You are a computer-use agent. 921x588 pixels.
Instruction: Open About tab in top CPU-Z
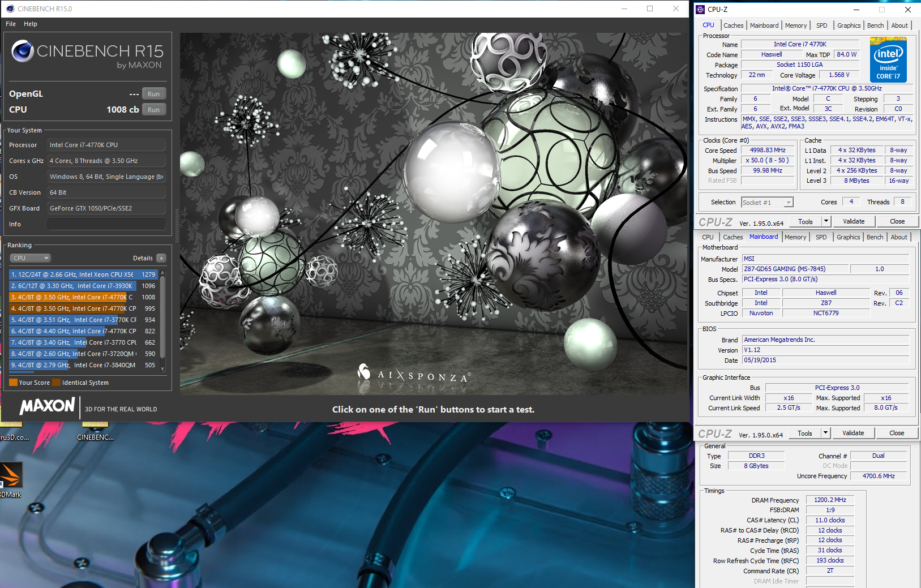coord(899,25)
